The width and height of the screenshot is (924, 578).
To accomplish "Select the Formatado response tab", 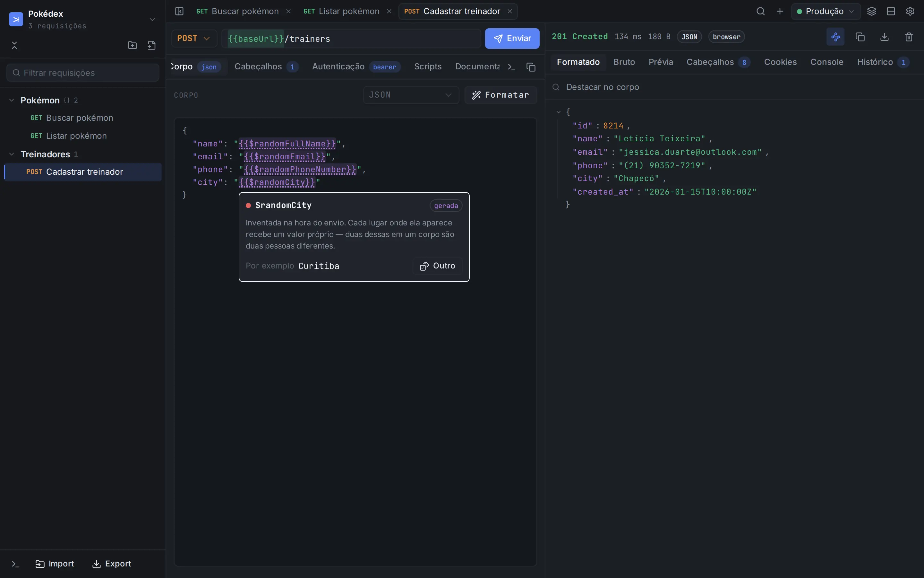I will click(578, 62).
